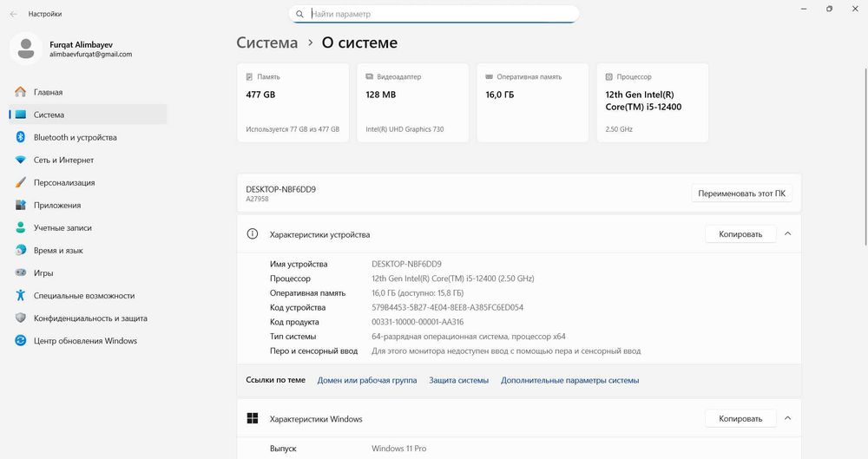Click the Windows Update arrows icon
The height and width of the screenshot is (459, 868).
pyautogui.click(x=21, y=340)
